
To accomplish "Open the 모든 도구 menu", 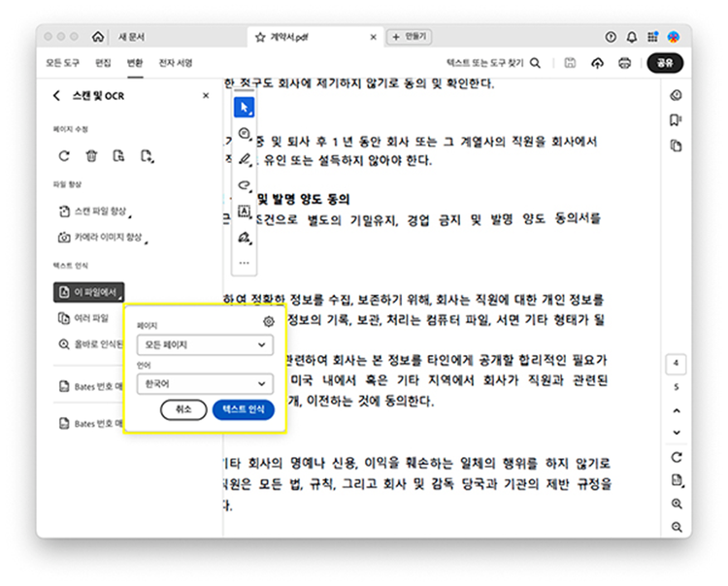I will [62, 63].
